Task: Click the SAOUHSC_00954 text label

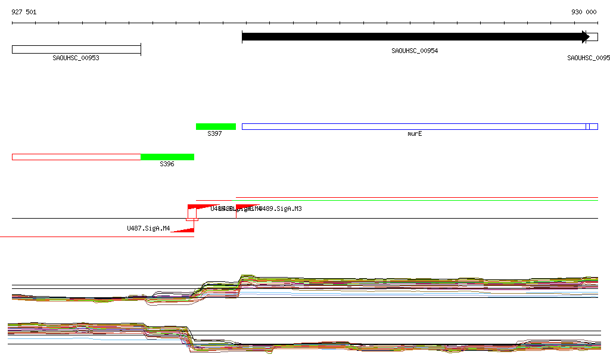Action: (x=415, y=51)
